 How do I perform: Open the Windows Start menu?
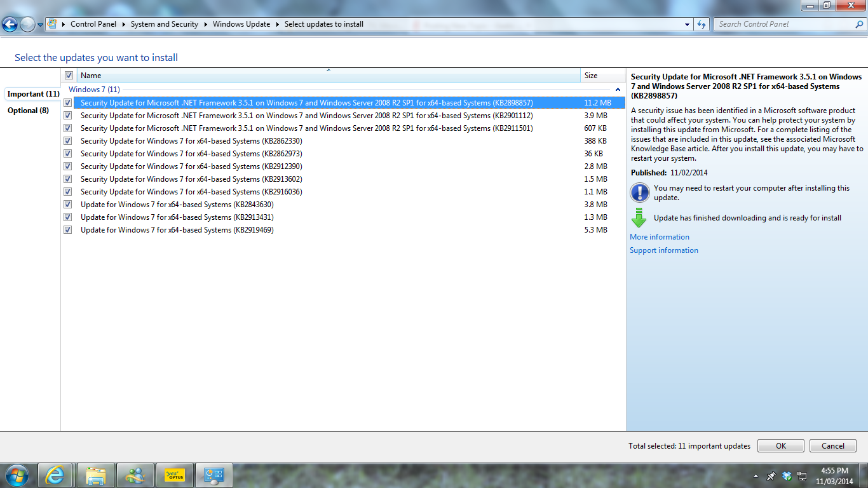[17, 475]
